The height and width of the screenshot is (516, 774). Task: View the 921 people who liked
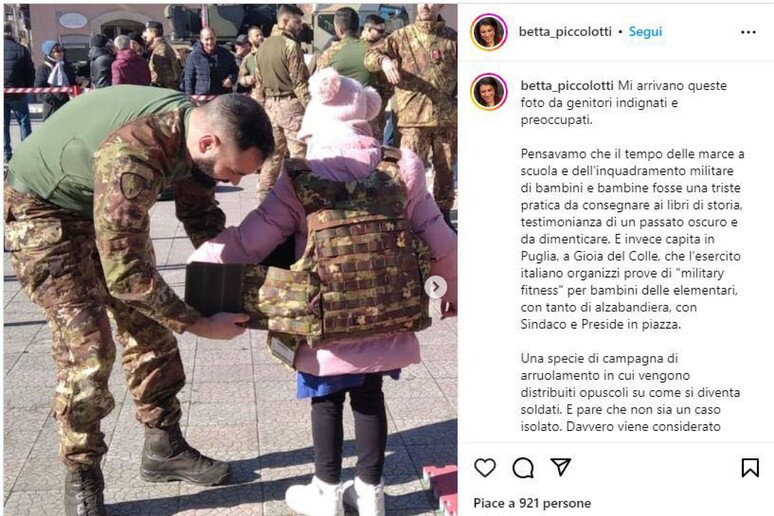532,503
